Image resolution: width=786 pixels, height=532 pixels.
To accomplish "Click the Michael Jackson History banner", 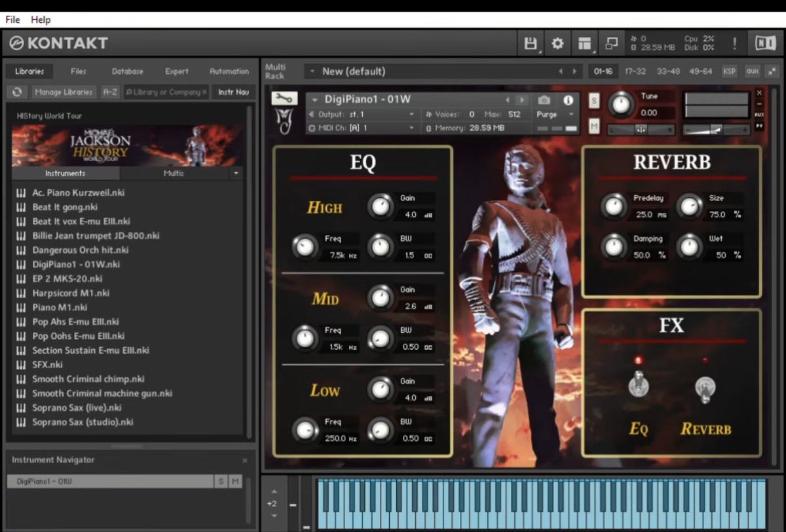I will [127, 145].
